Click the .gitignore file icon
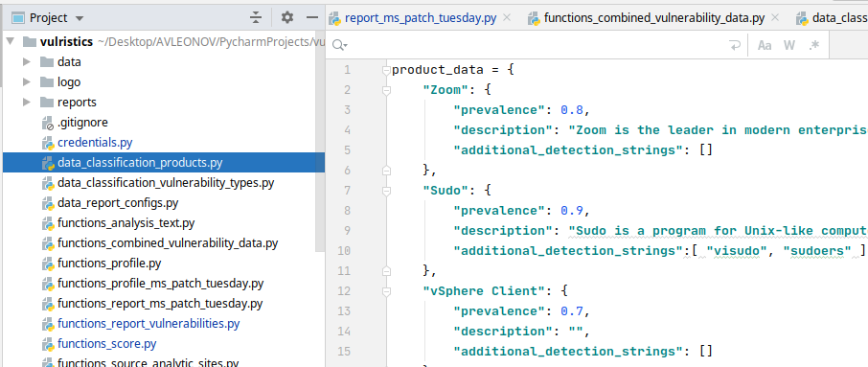Screen dimensions: 868x367 coord(48,123)
